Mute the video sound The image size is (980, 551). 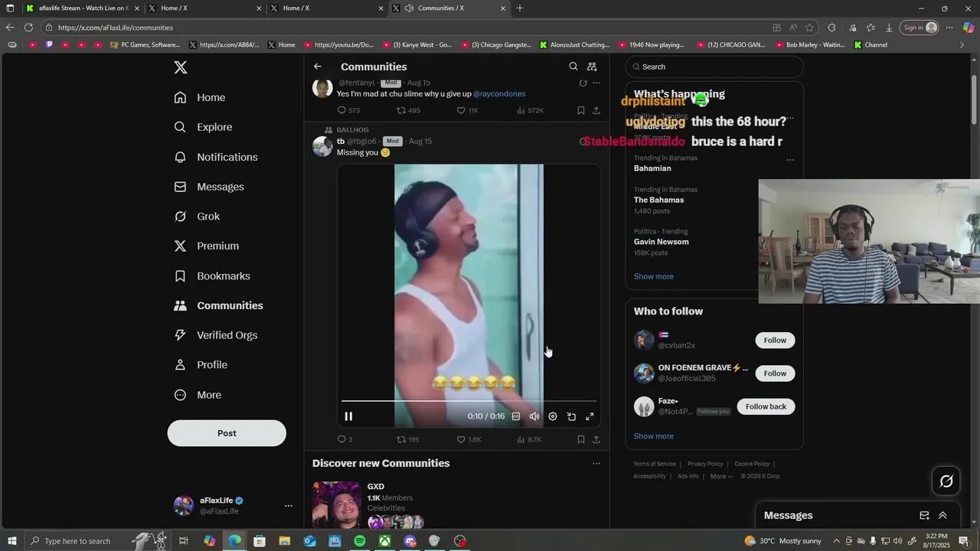pos(534,416)
